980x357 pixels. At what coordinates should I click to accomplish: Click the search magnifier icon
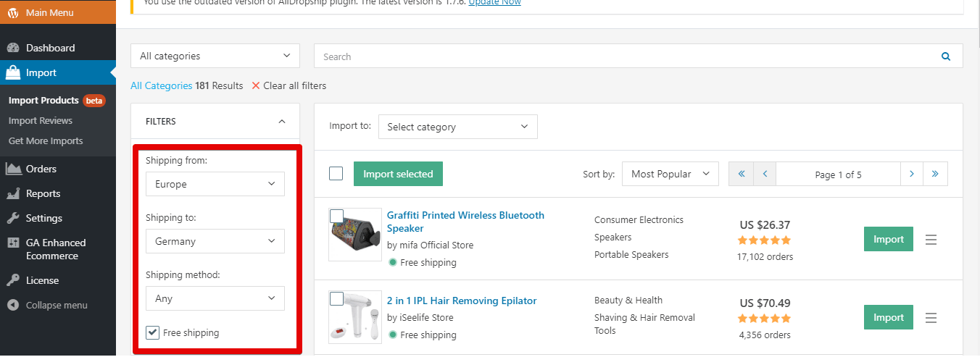(945, 56)
